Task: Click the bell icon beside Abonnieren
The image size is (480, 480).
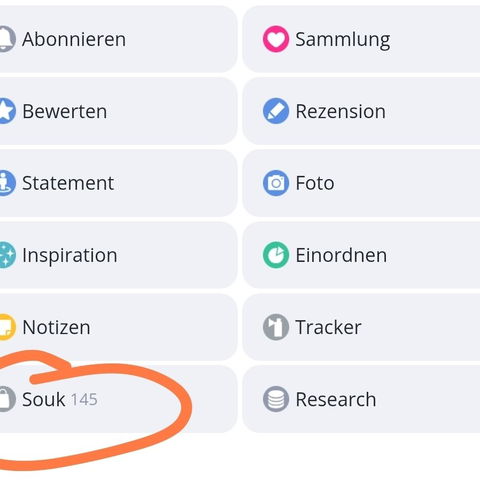Action: [x=6, y=39]
